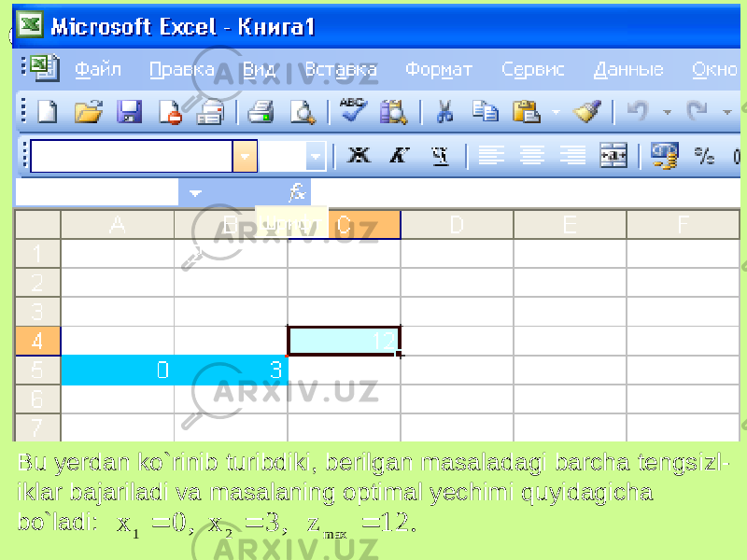Toggle italic К formatting

click(x=400, y=155)
